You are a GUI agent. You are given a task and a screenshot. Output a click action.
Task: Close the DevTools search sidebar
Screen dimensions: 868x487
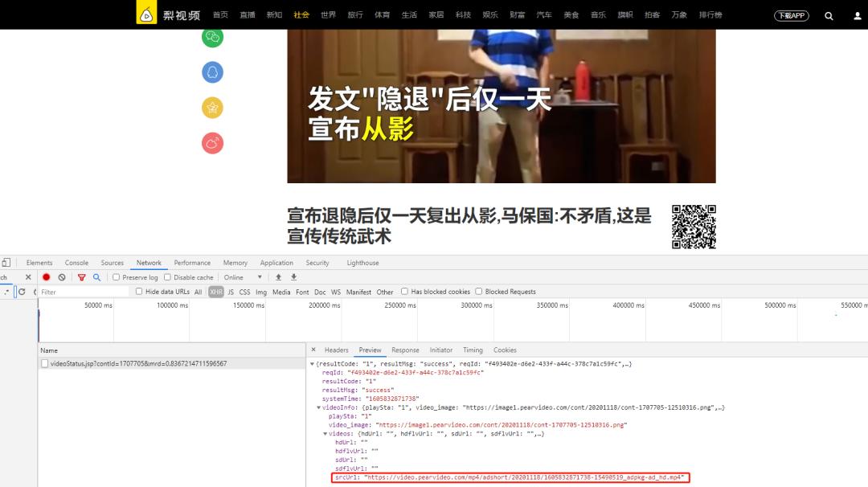[x=28, y=277]
